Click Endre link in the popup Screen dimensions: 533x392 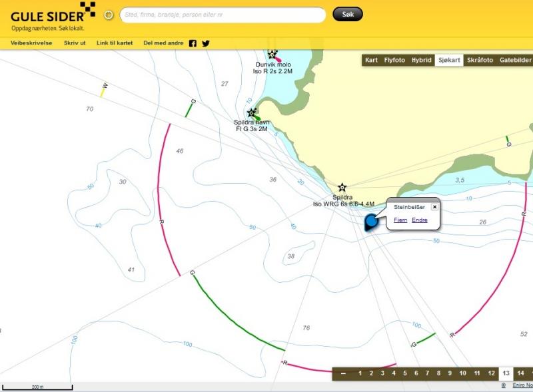[x=420, y=220]
